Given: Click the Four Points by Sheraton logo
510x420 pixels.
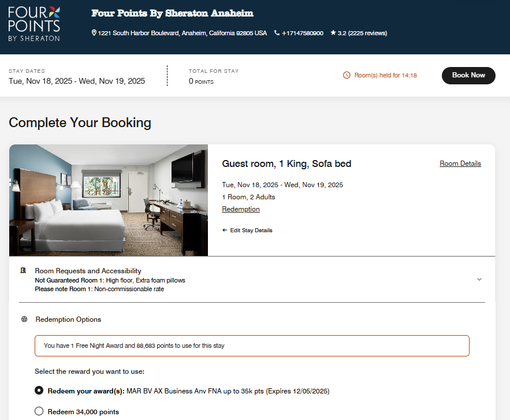Looking at the screenshot, I should (x=33, y=24).
